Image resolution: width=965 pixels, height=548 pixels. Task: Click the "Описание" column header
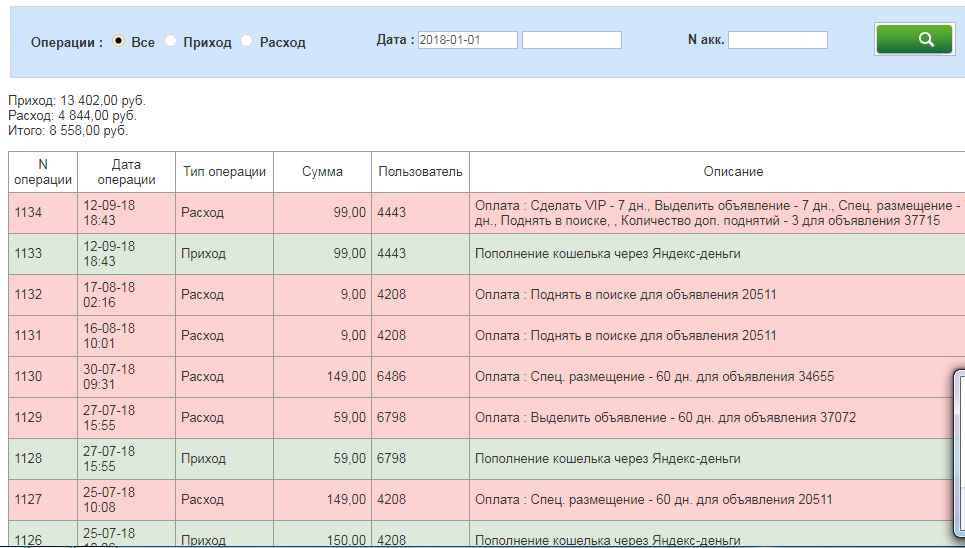(x=732, y=172)
